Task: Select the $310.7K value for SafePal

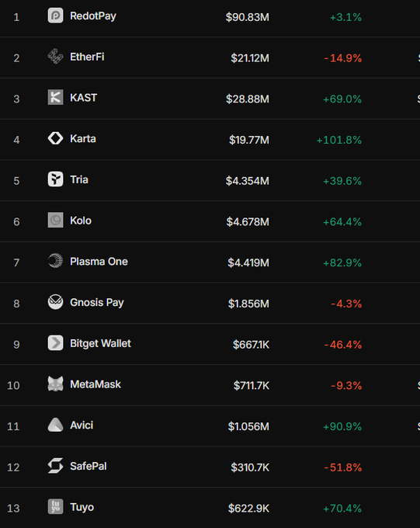Action: [x=250, y=467]
